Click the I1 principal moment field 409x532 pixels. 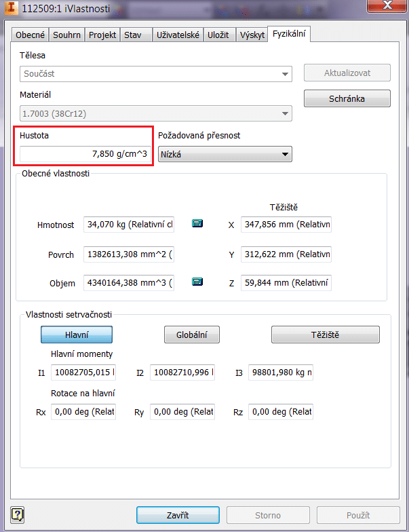pyautogui.click(x=83, y=373)
